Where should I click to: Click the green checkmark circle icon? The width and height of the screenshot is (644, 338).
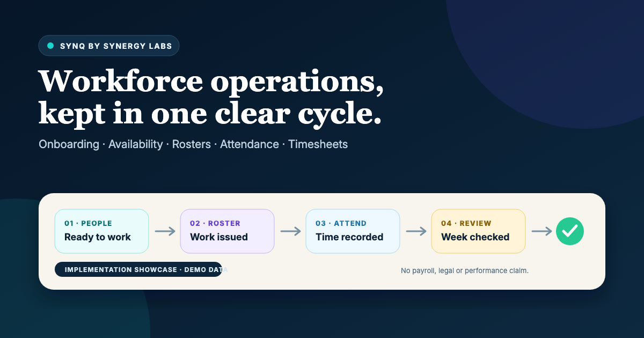click(570, 231)
